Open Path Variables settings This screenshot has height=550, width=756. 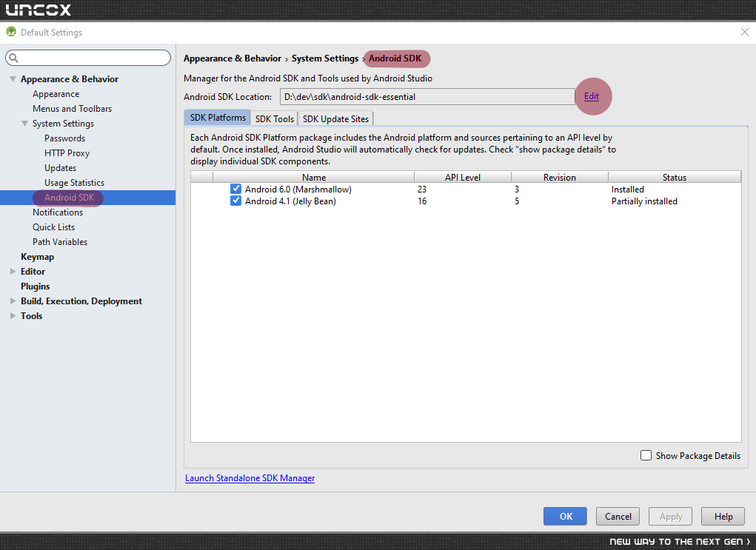[x=60, y=242]
